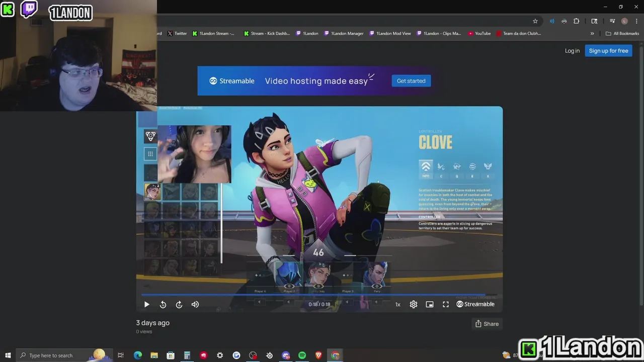Open 1Landon Mod View bookmark
This screenshot has width=644, height=362.
[x=390, y=34]
